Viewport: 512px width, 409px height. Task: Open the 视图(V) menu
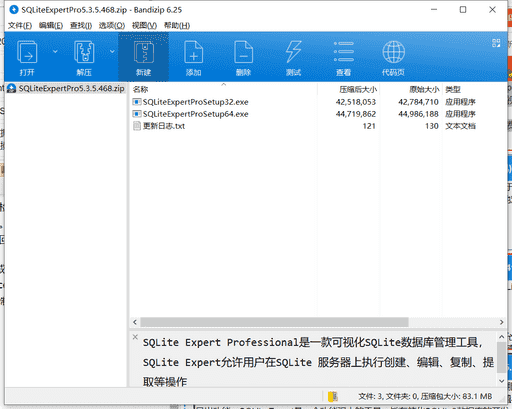coord(144,25)
